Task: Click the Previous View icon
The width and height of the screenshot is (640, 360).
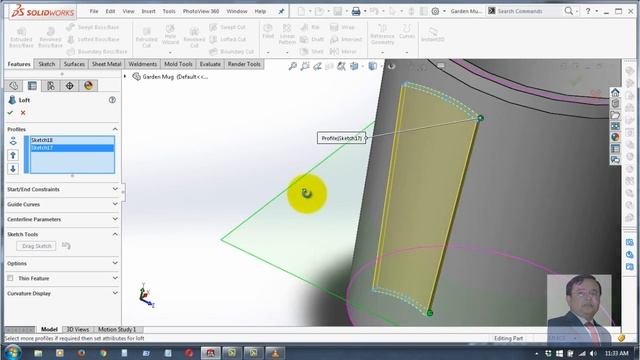Action: click(317, 66)
